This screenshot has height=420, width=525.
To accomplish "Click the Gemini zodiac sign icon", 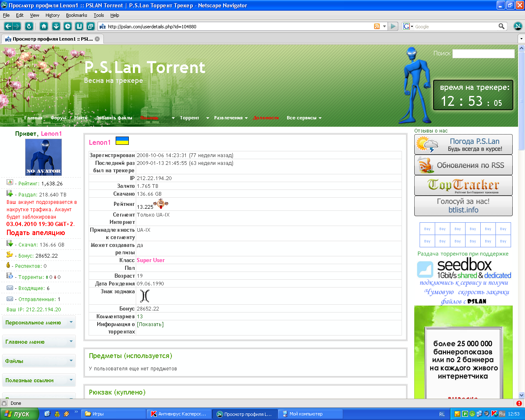I will [x=144, y=296].
